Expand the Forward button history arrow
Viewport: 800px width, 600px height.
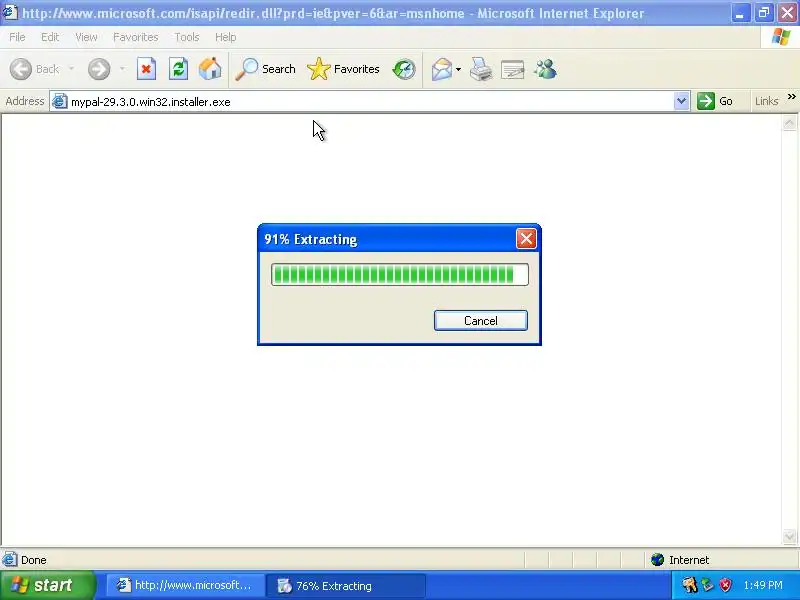click(x=122, y=68)
